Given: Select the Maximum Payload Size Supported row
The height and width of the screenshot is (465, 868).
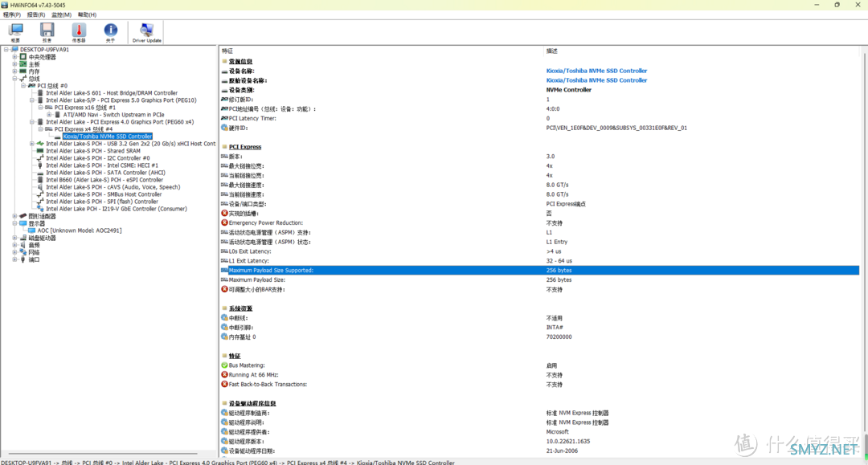Looking at the screenshot, I should tap(540, 271).
